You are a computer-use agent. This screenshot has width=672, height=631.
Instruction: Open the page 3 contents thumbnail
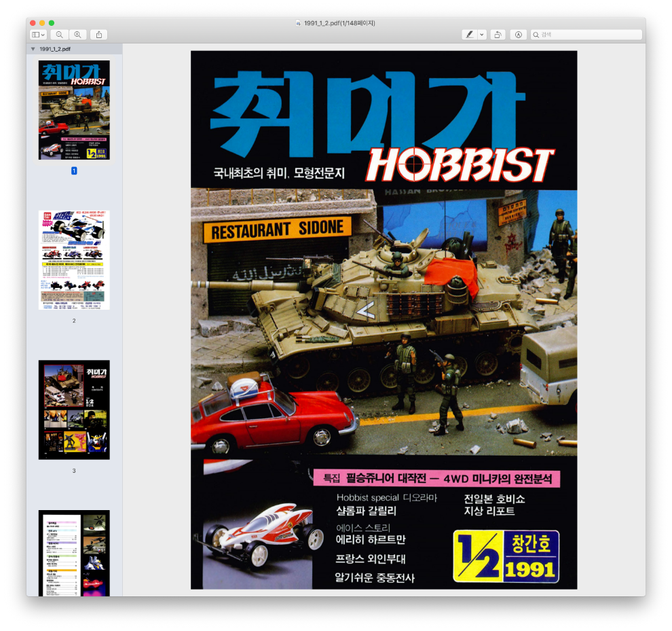74,410
